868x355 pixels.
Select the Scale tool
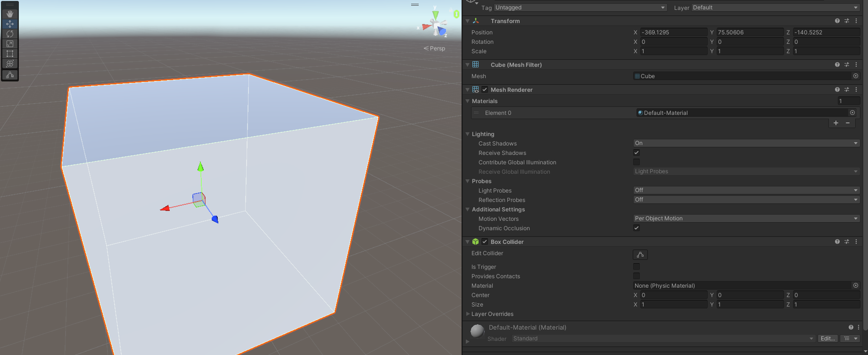pyautogui.click(x=9, y=44)
